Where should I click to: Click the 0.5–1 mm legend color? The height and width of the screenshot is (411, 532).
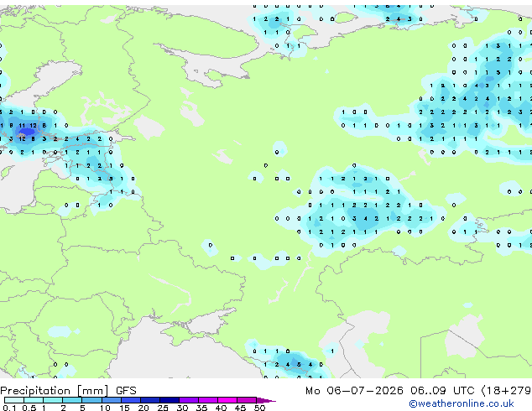click(x=34, y=400)
